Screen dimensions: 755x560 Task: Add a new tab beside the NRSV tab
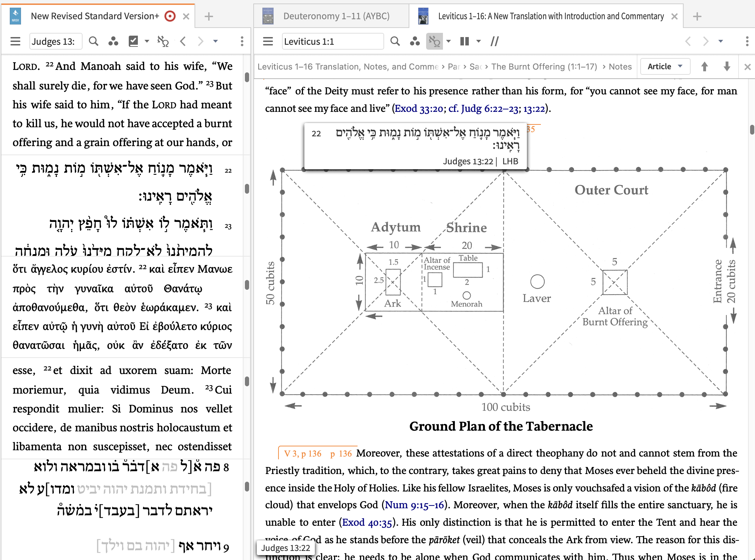tap(209, 16)
